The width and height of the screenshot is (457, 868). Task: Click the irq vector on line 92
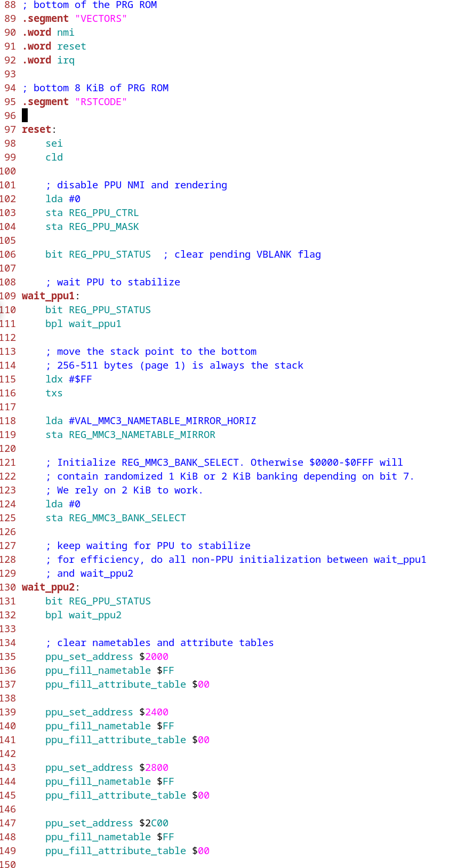point(66,60)
